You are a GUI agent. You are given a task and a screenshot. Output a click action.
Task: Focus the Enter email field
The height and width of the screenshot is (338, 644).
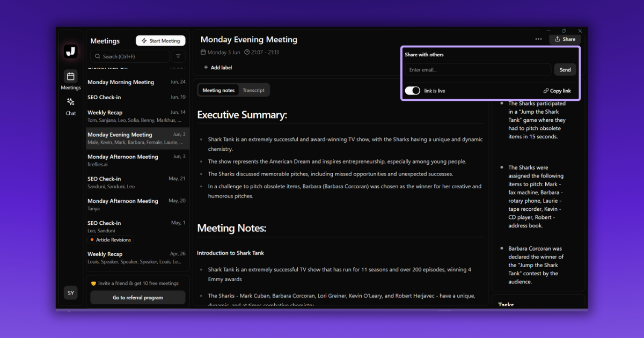[478, 70]
